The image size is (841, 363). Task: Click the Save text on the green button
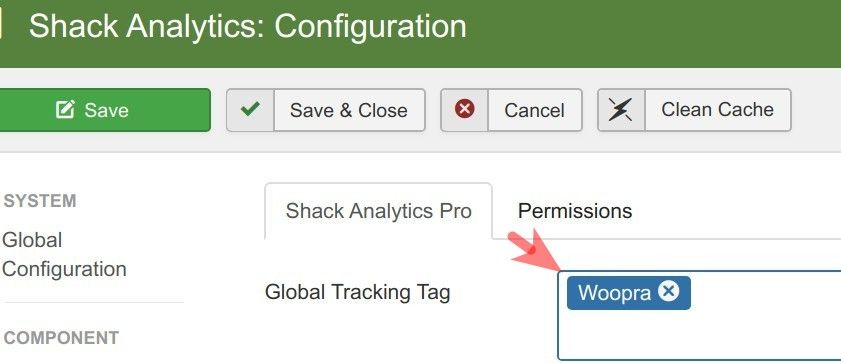tap(106, 110)
